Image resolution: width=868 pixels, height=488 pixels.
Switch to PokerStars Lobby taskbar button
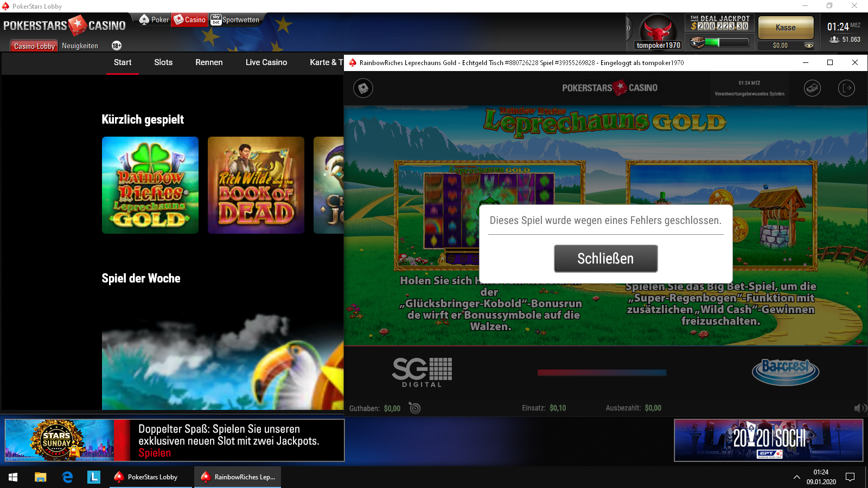pyautogui.click(x=151, y=477)
